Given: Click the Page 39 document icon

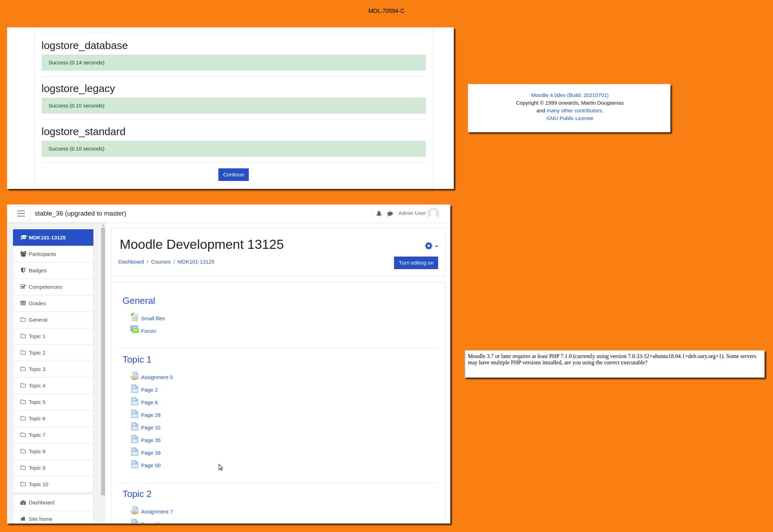Looking at the screenshot, I should tap(135, 452).
